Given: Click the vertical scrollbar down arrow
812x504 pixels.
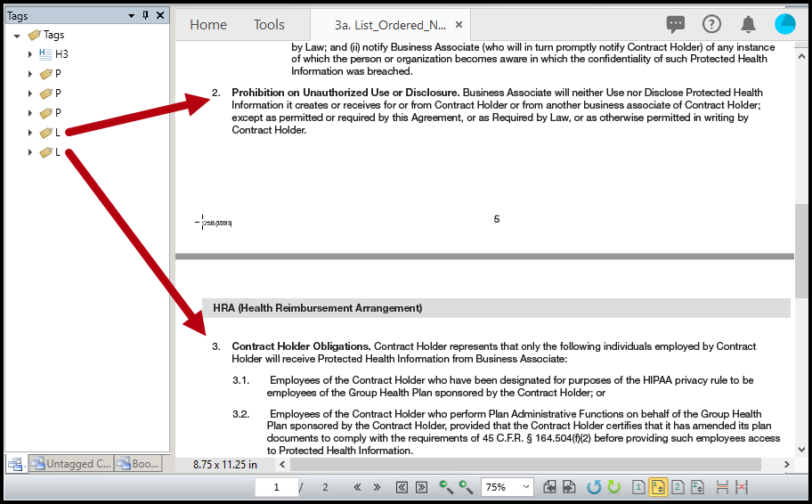Looking at the screenshot, I should 801,449.
